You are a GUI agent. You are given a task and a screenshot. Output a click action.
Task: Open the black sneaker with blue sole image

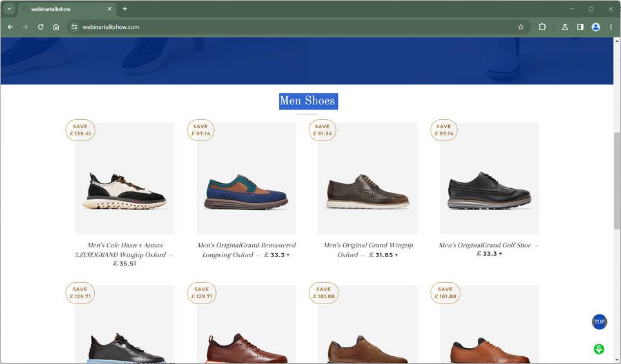(x=124, y=325)
